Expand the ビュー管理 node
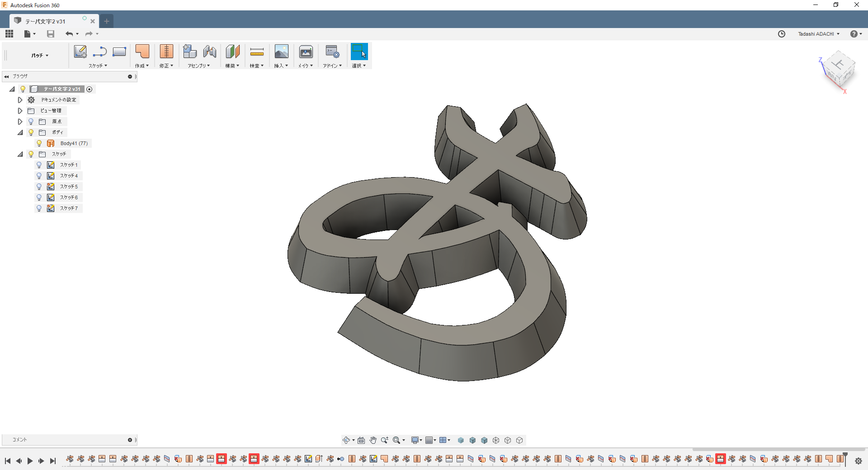Viewport: 868px width, 470px height. pos(20,111)
